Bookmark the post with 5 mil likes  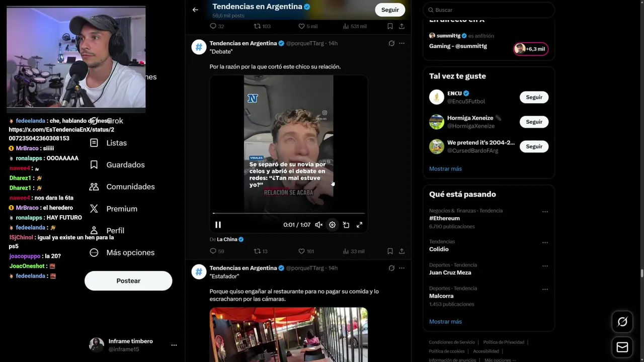click(x=390, y=26)
